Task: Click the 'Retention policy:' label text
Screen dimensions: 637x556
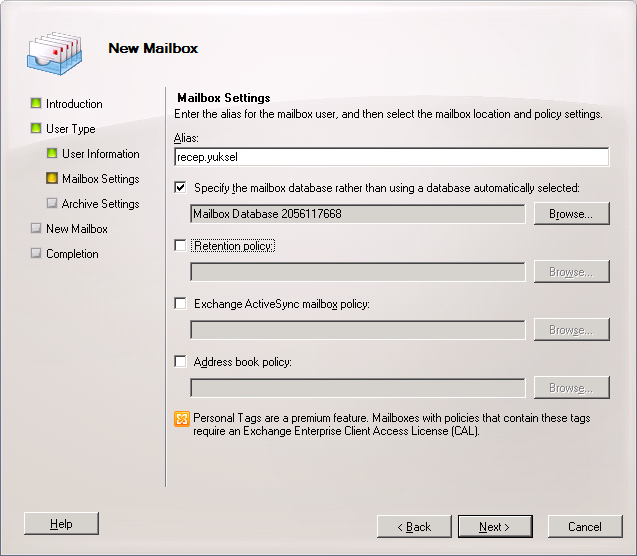Action: coord(233,246)
